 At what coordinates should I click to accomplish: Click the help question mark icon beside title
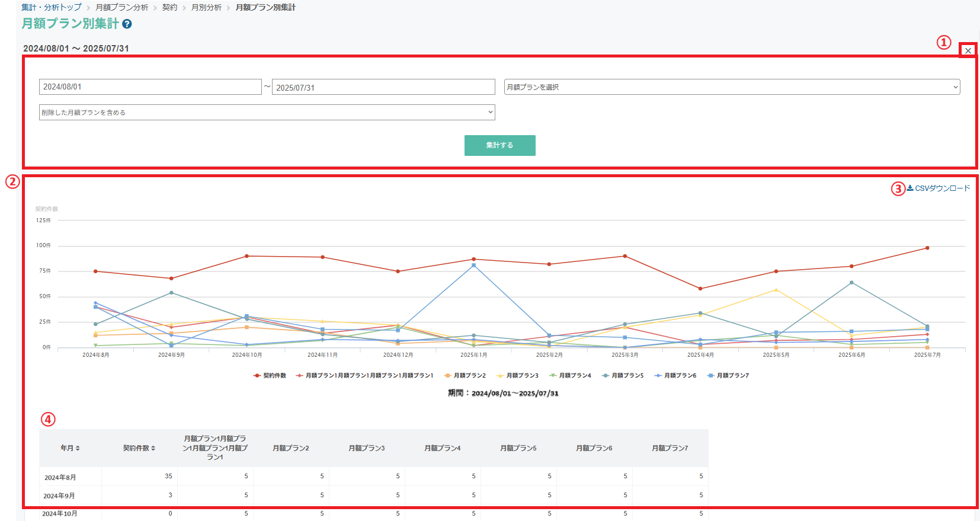coord(127,24)
